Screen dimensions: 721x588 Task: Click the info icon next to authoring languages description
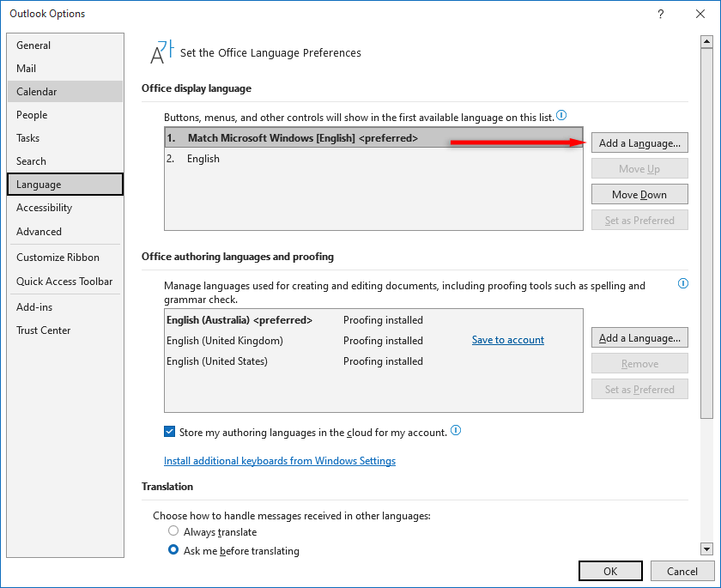click(x=683, y=282)
